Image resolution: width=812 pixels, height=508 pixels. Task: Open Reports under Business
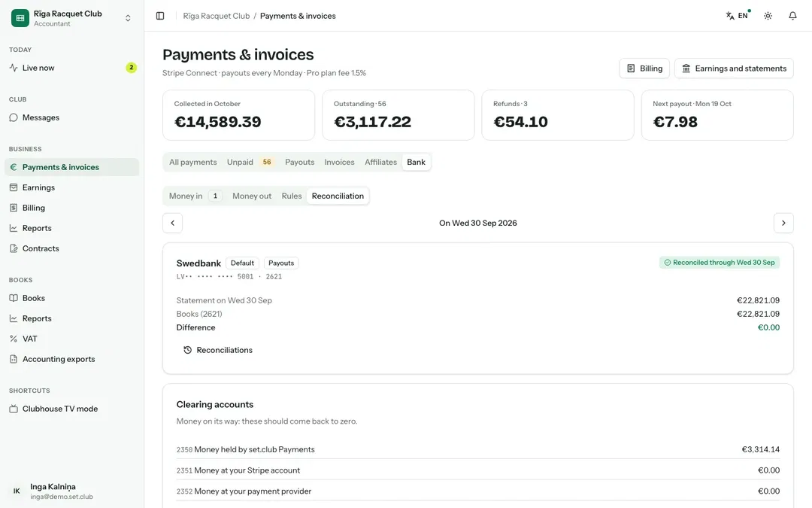tap(72, 228)
